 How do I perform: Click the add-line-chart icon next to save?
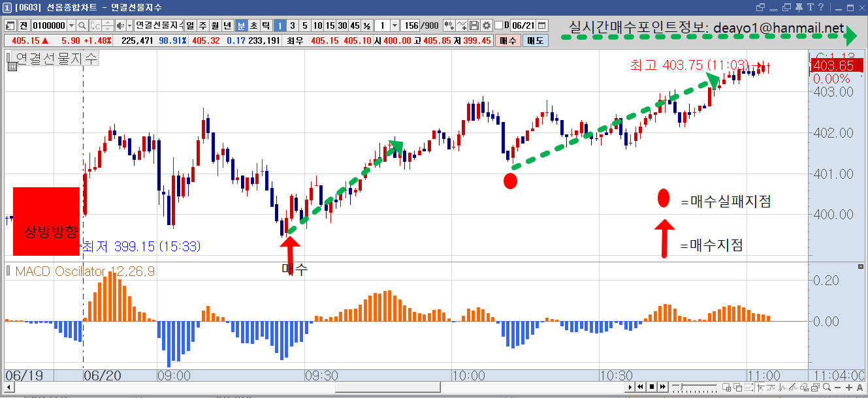(x=462, y=25)
